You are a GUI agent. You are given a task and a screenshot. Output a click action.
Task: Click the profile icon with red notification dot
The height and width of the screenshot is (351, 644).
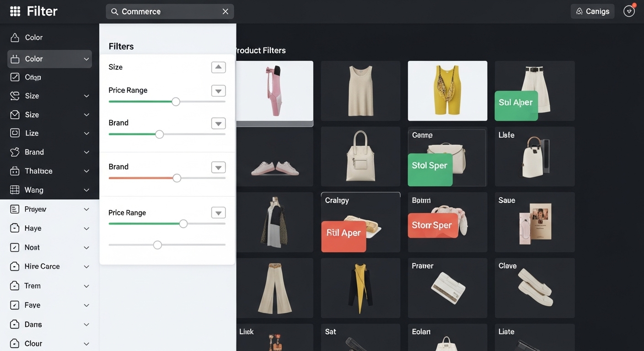[629, 11]
